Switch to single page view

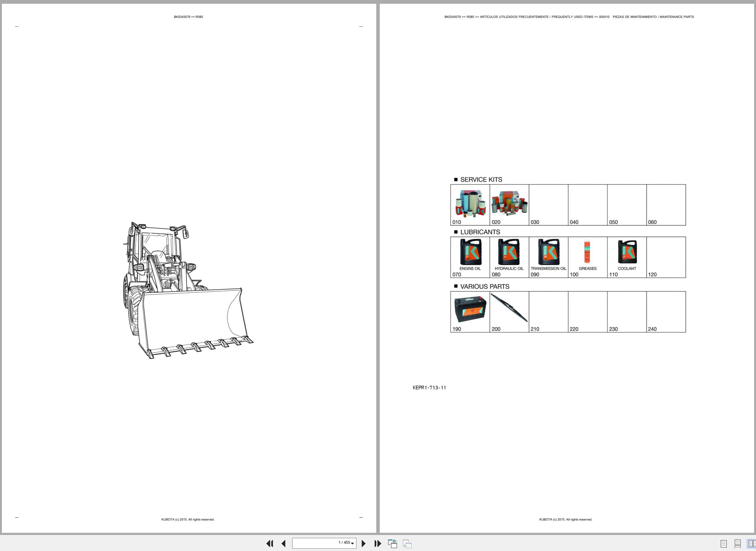pyautogui.click(x=724, y=544)
